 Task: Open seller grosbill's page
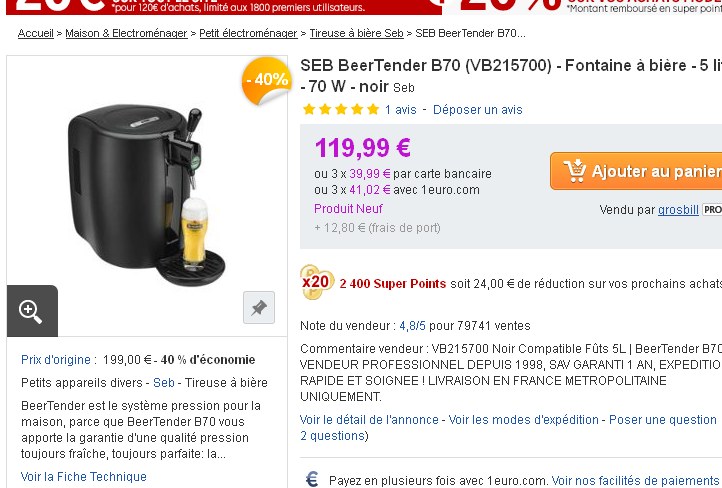click(678, 210)
